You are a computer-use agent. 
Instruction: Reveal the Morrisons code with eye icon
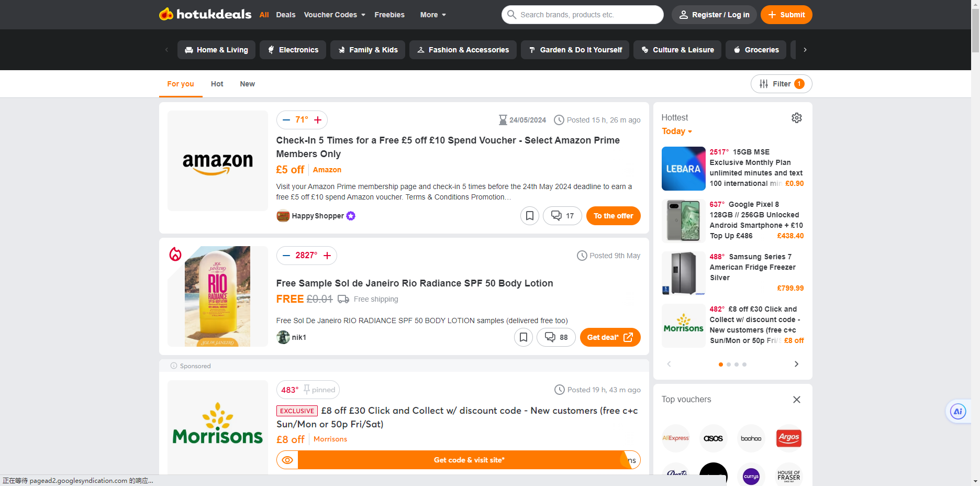(287, 460)
